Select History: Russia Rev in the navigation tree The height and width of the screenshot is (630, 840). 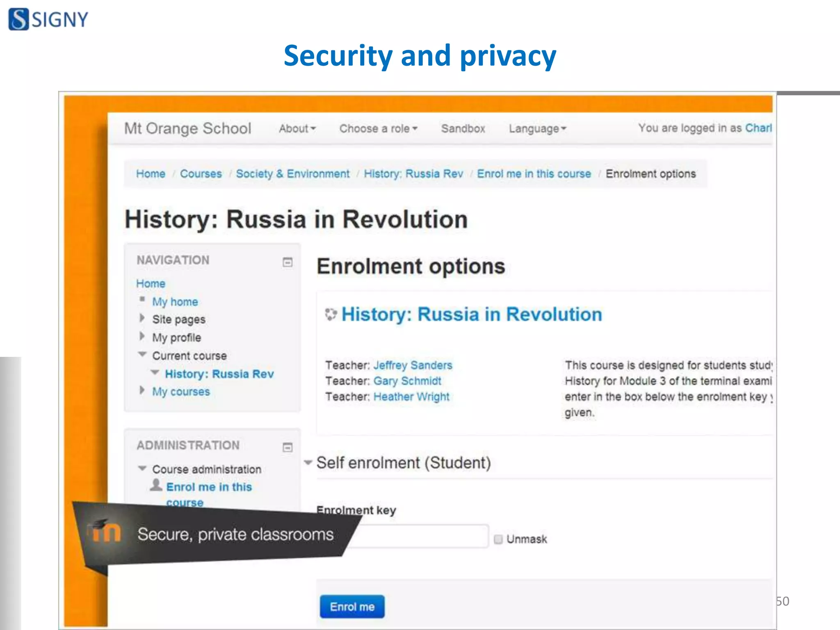pos(219,374)
